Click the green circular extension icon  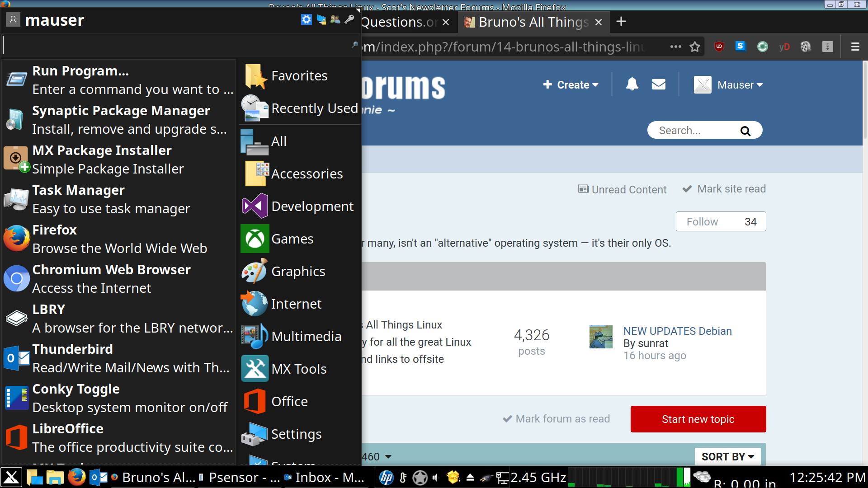coord(763,47)
